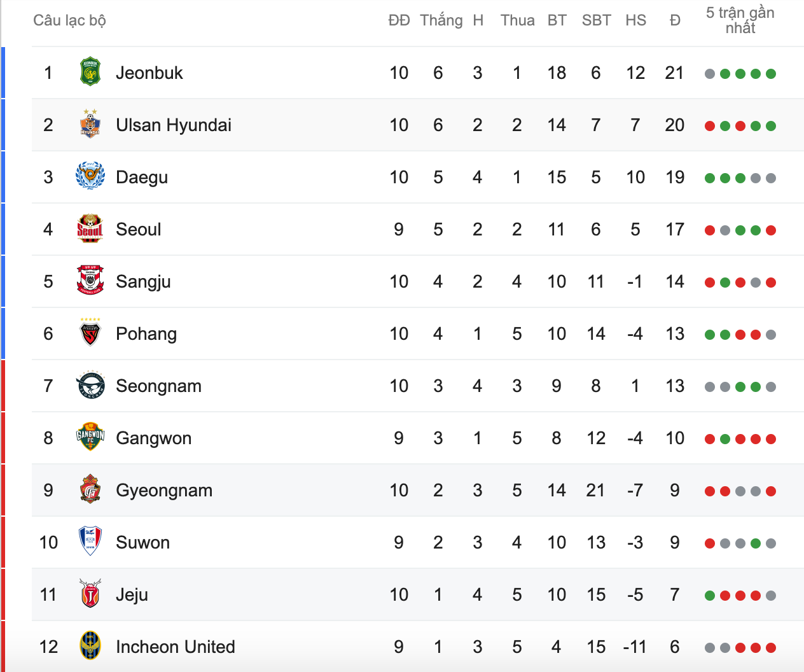Click the Incheon United badge

(x=90, y=646)
